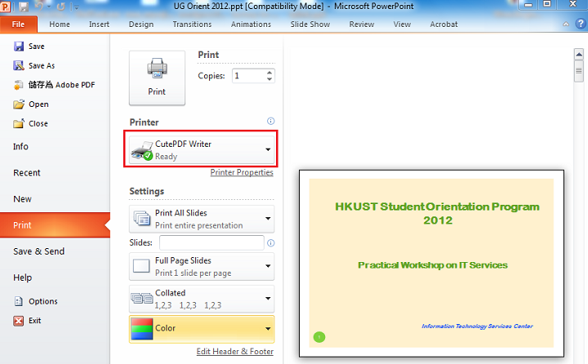This screenshot has height=364, width=588.
Task: Click the Slides range input field
Action: click(212, 242)
